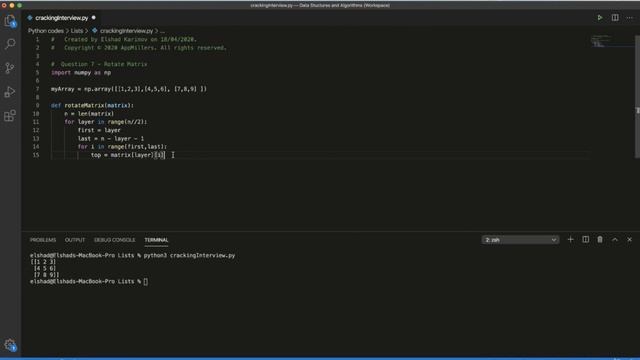Click the 'top = matrix[layer][i]' line

(127, 155)
